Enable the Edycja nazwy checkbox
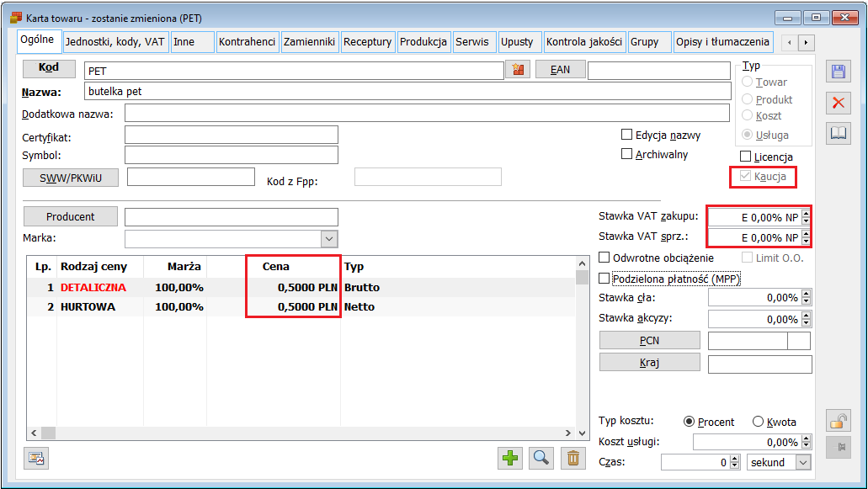The height and width of the screenshot is (489, 868). click(626, 135)
